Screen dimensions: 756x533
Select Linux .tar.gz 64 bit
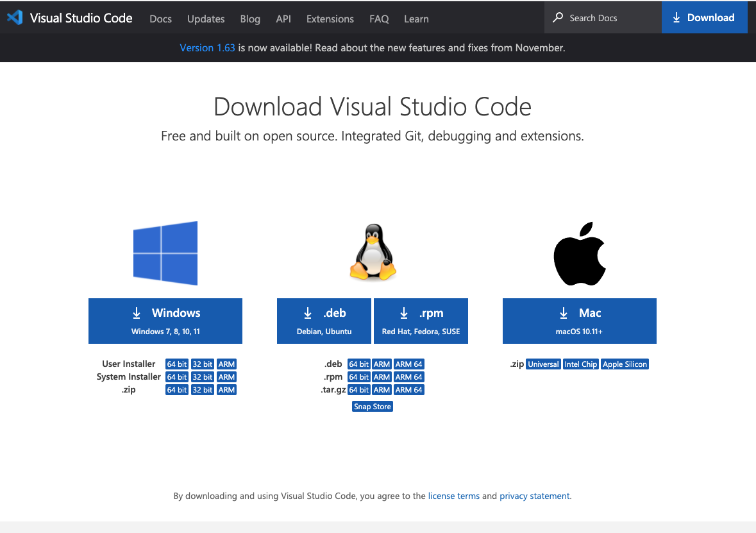click(x=359, y=390)
